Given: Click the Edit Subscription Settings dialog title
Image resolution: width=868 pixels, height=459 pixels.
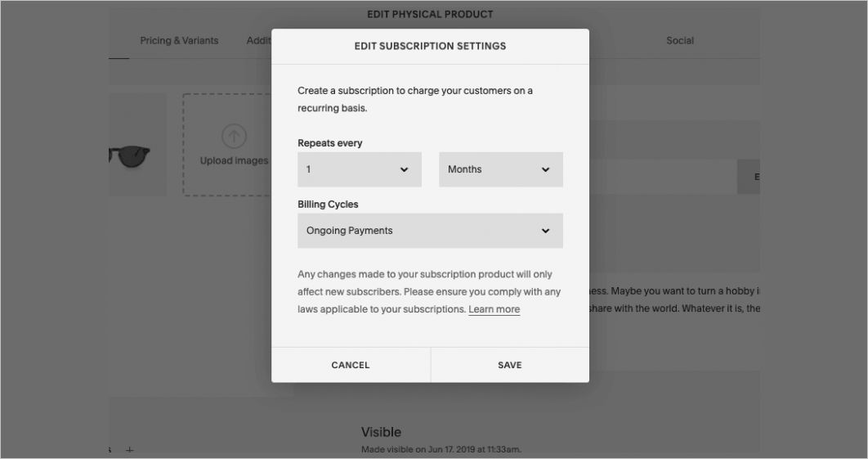Looking at the screenshot, I should pos(430,46).
